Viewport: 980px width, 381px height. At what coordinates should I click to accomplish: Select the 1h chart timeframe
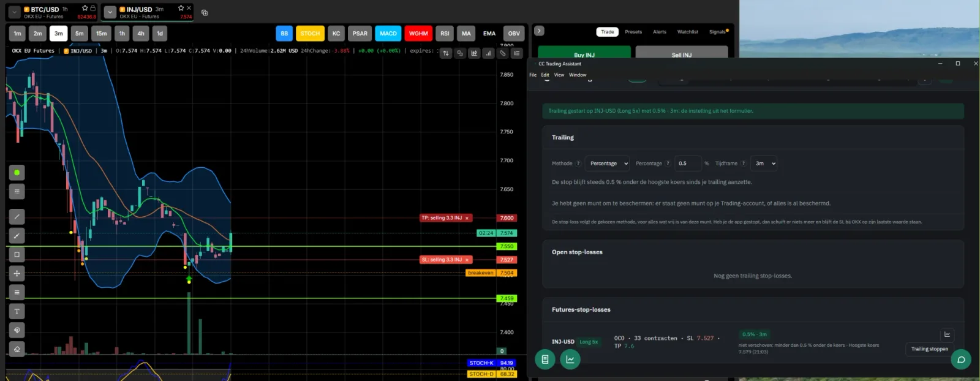122,34
